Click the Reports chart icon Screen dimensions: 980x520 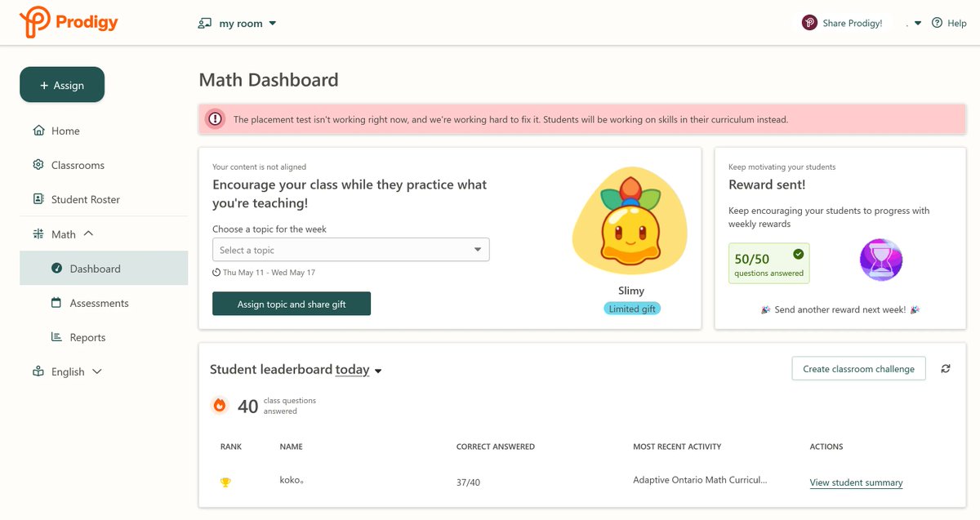point(56,337)
